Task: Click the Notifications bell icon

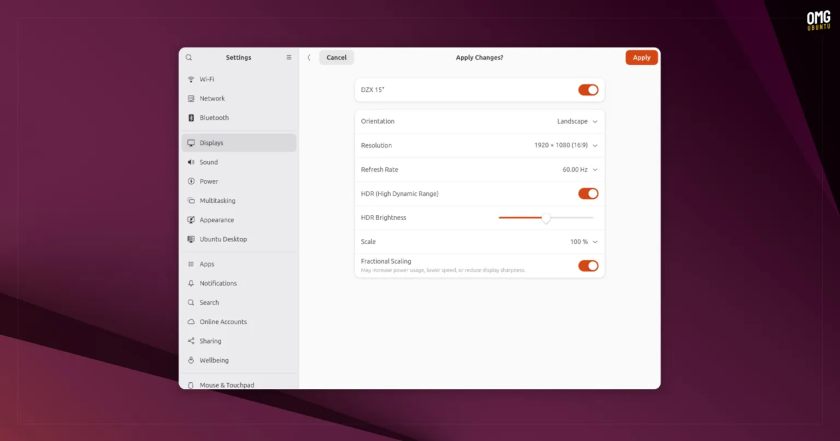Action: 191,283
